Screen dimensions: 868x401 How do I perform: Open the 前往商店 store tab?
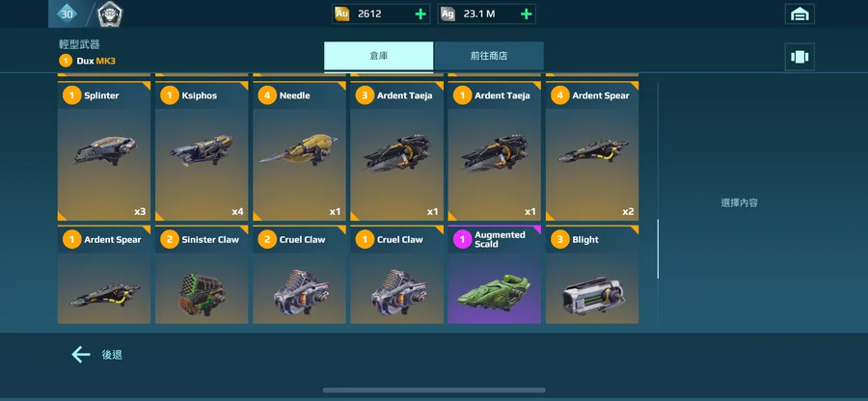point(489,56)
